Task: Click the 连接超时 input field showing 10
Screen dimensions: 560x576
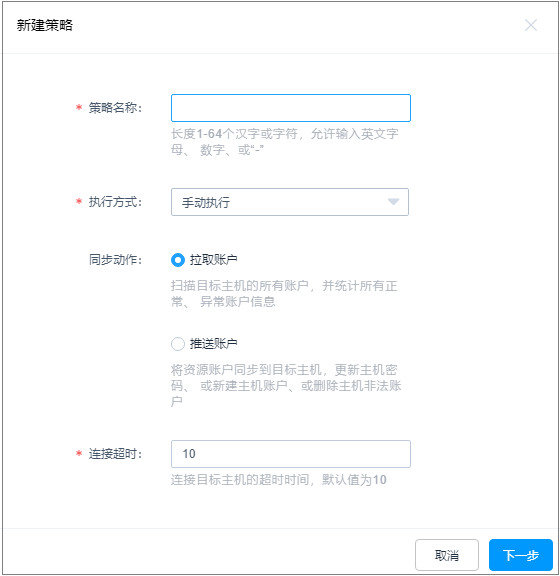Action: [291, 454]
